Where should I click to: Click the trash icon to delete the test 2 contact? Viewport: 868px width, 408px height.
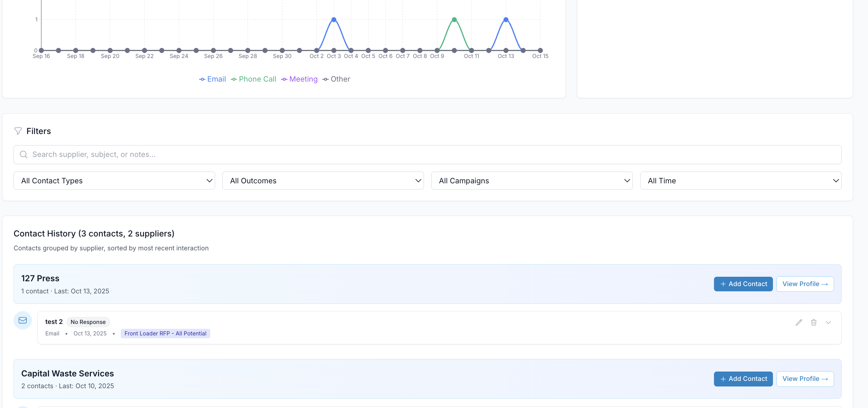(x=814, y=323)
